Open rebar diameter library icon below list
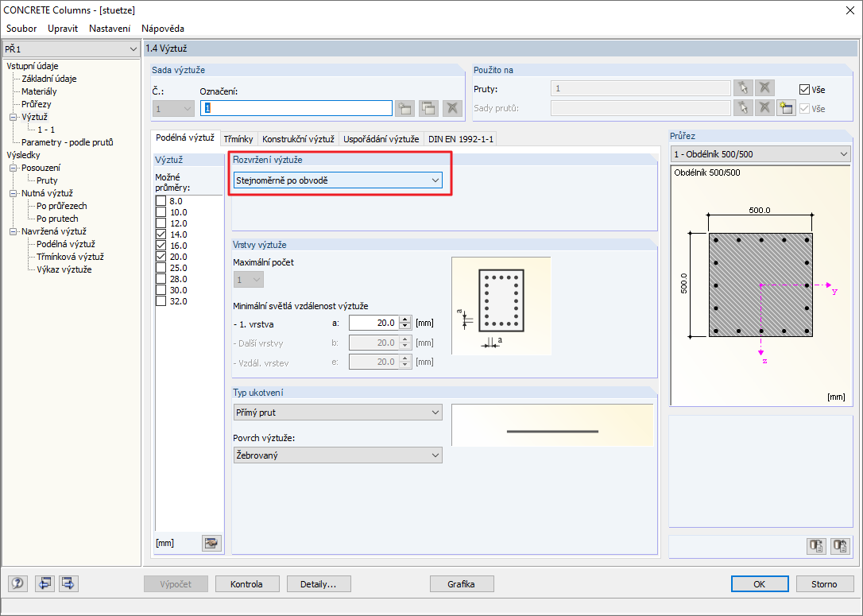The image size is (863, 616). pos(211,544)
